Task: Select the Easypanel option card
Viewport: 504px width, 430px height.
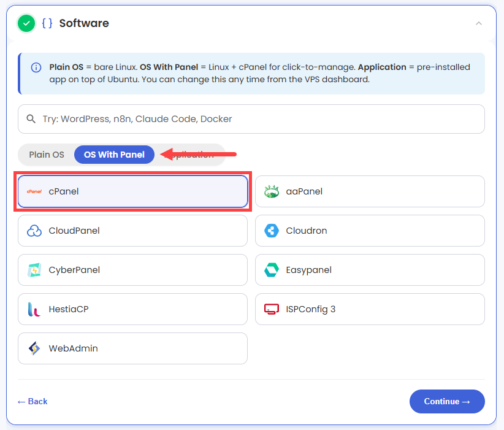Action: click(370, 270)
